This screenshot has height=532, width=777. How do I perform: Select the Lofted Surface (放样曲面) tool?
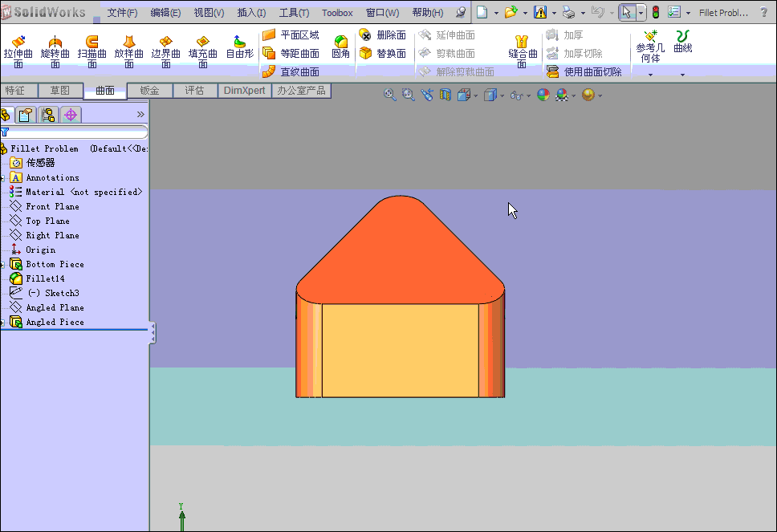tap(129, 51)
